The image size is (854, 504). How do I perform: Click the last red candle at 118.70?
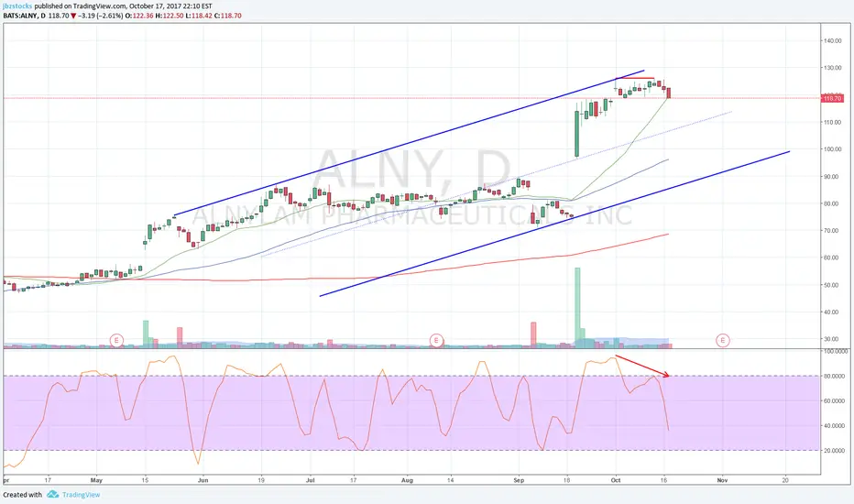[668, 93]
